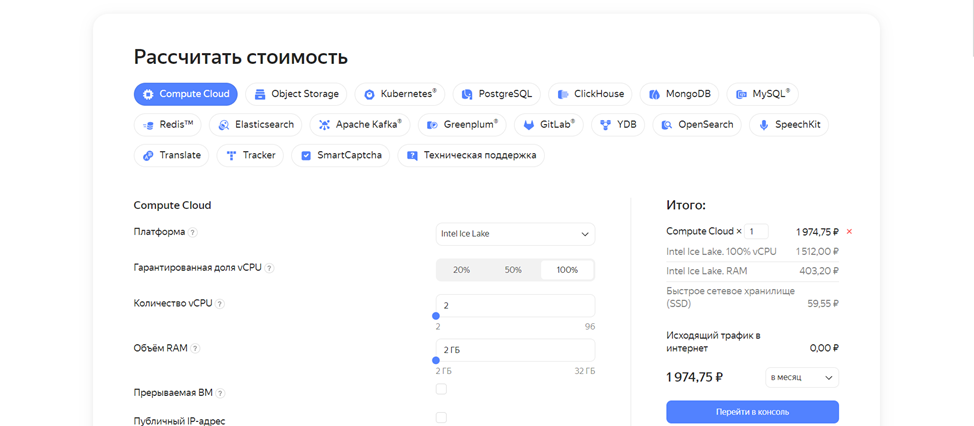Click the Redis icon

[148, 125]
